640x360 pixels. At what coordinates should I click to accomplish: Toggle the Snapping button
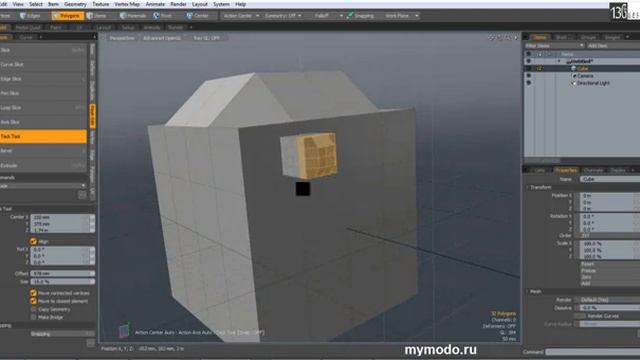coord(360,16)
